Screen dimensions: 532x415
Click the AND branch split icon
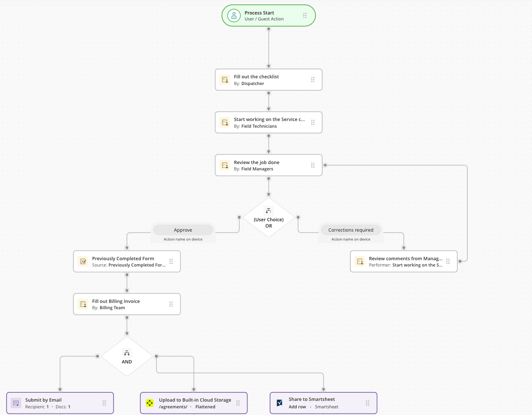[x=127, y=353]
